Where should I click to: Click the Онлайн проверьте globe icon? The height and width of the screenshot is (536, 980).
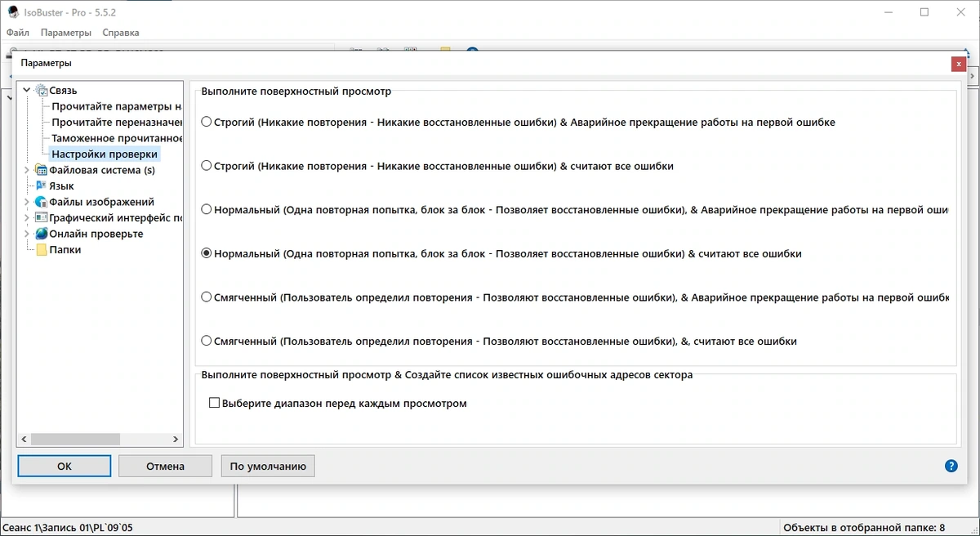pyautogui.click(x=42, y=234)
